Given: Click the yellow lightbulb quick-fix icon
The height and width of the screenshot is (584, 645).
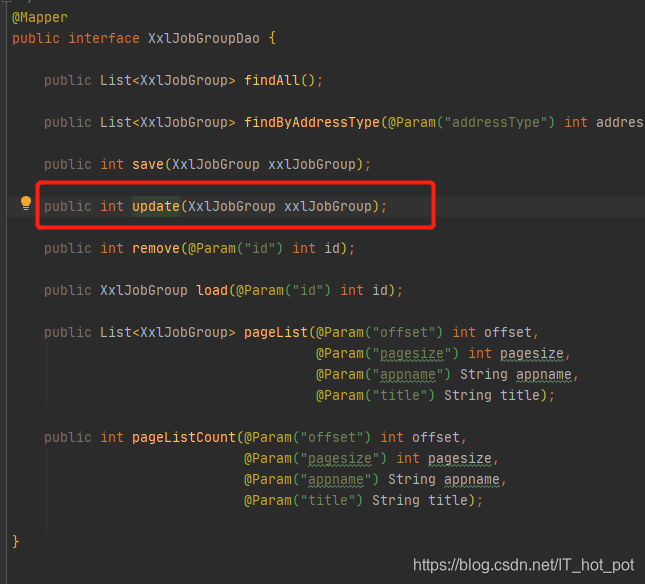Looking at the screenshot, I should 26,203.
